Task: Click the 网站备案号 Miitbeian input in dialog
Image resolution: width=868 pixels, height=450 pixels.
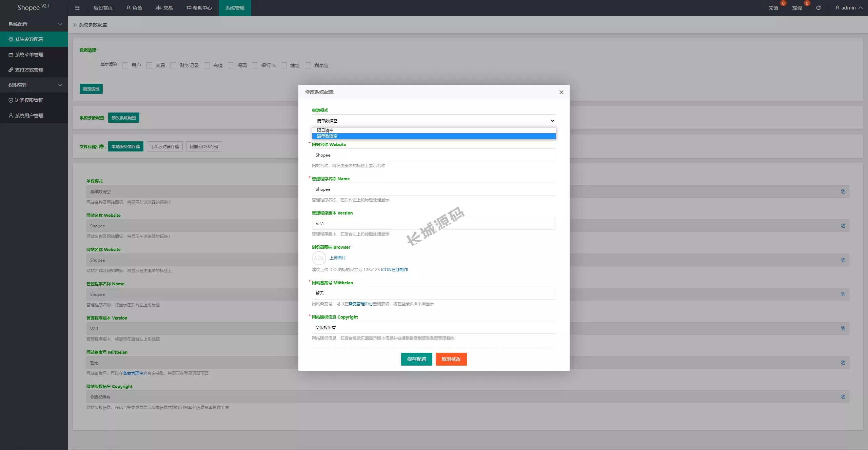Action: 434,293
